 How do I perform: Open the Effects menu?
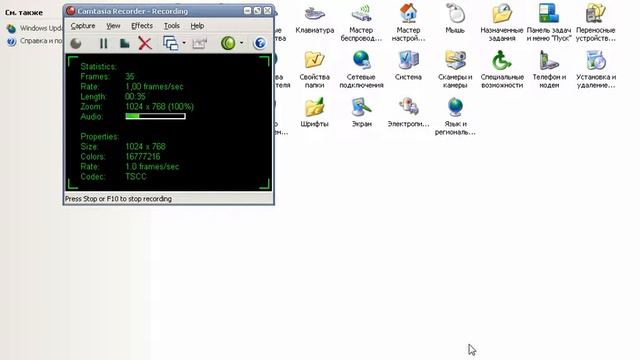142,26
